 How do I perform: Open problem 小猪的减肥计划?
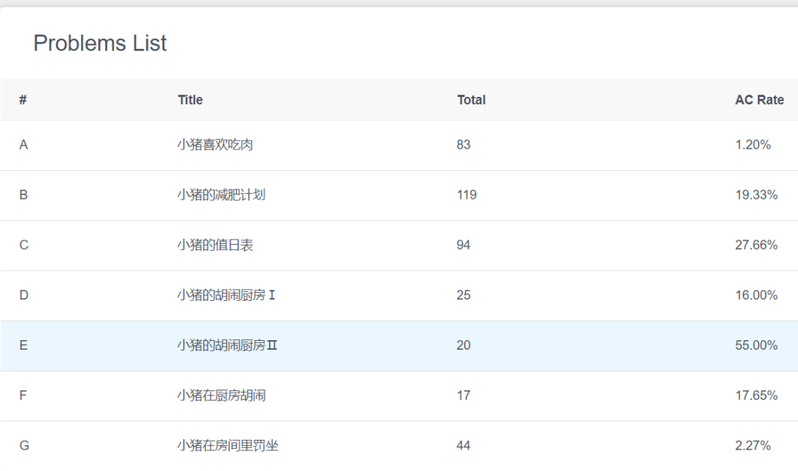221,195
